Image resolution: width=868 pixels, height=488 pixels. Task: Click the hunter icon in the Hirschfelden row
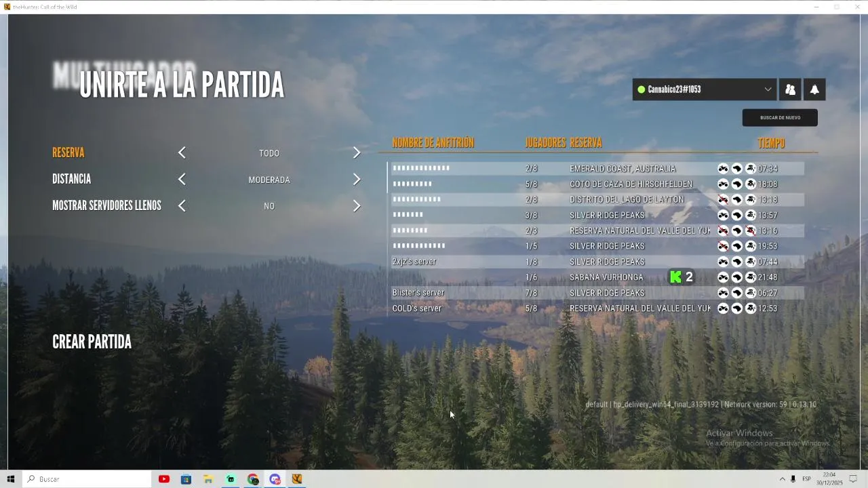click(x=750, y=184)
